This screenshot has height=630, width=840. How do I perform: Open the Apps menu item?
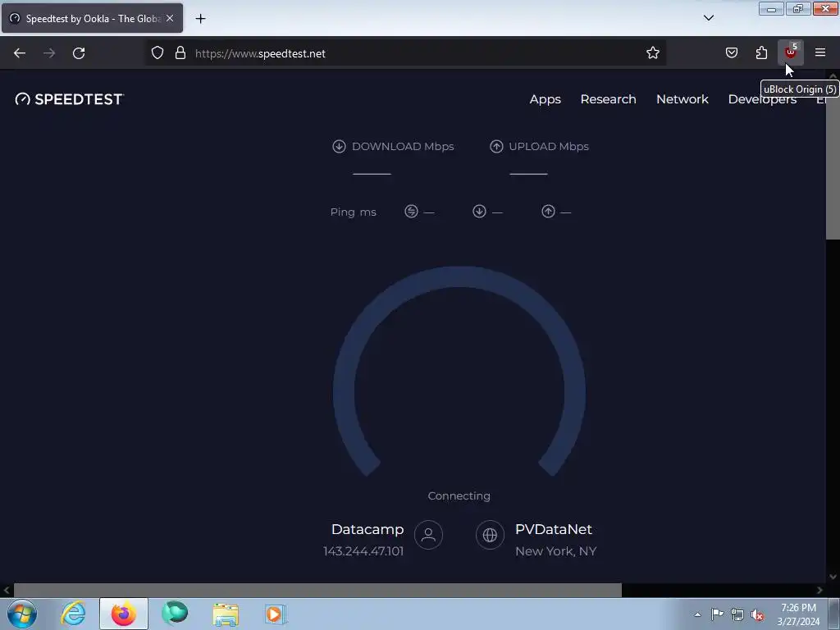tap(545, 99)
